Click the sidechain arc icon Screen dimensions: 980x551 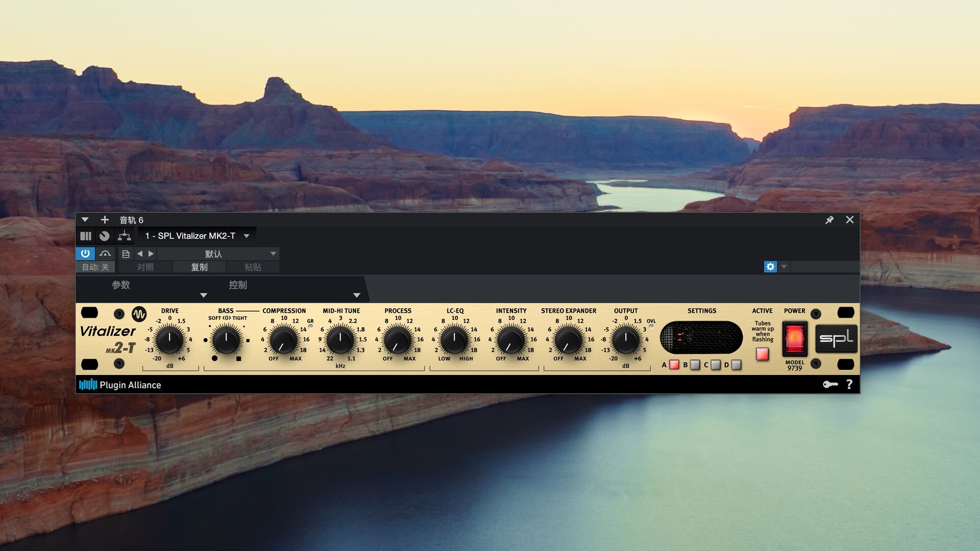click(105, 254)
